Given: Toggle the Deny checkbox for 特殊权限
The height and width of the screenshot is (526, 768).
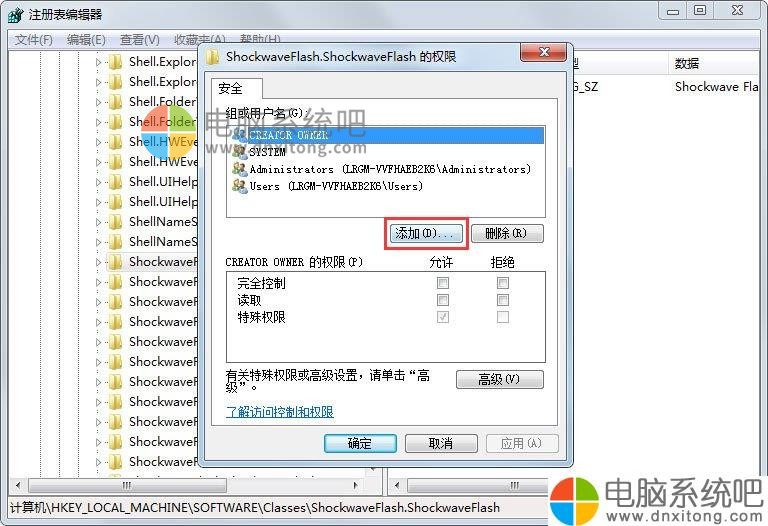Looking at the screenshot, I should [503, 317].
